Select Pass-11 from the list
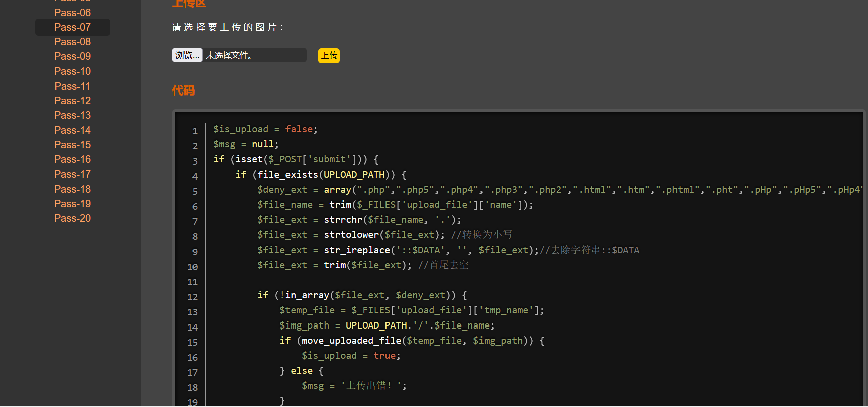 click(x=72, y=86)
